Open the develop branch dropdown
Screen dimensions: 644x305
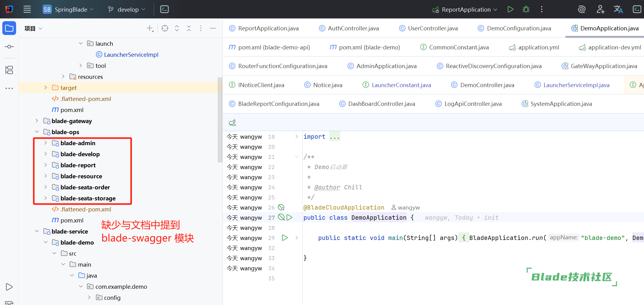coord(127,10)
